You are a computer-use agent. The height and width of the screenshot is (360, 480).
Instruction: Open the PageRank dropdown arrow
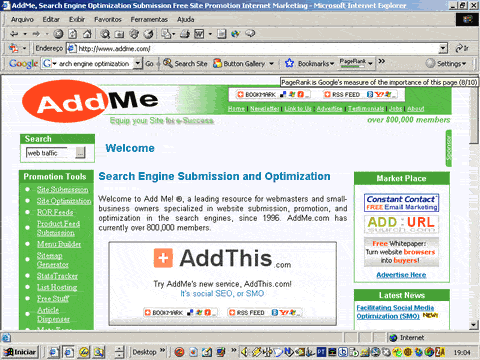pyautogui.click(x=370, y=63)
